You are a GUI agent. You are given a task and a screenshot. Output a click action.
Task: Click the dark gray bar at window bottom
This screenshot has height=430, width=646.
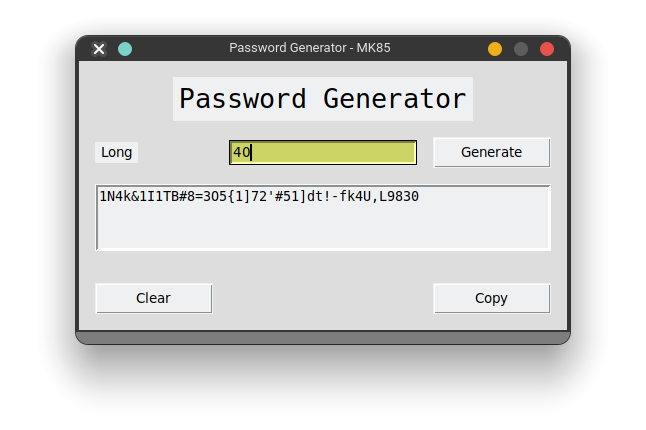323,337
